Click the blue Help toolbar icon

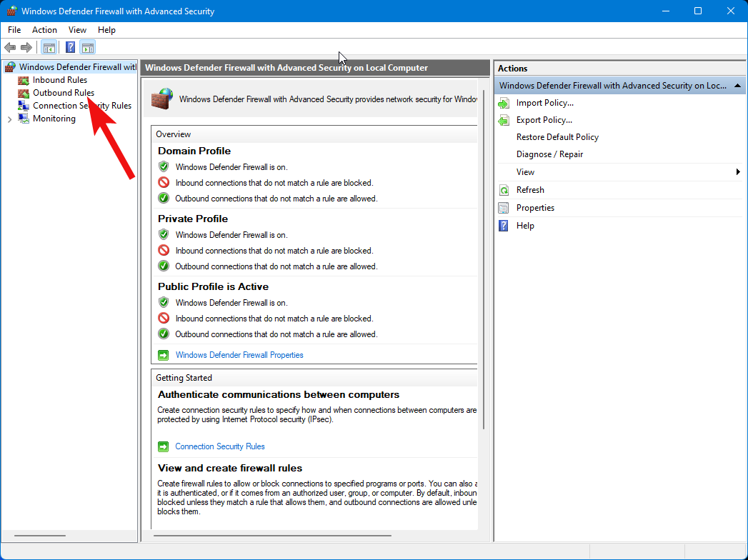click(x=70, y=48)
